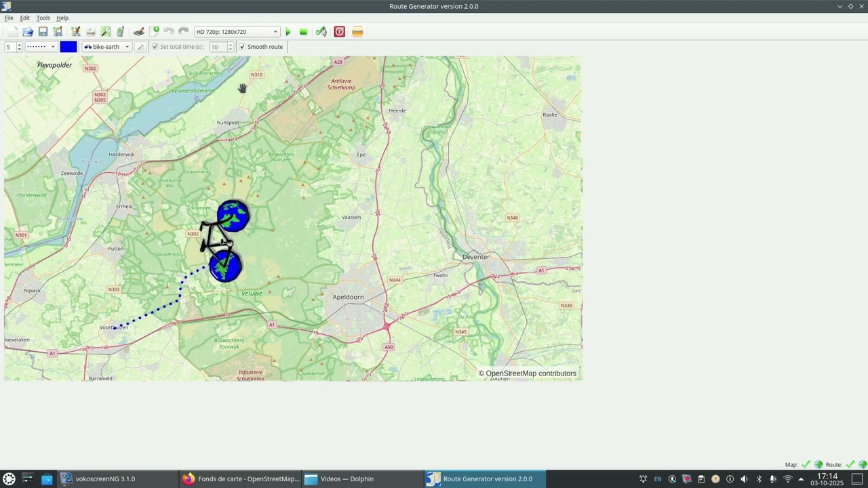Import a map from Google Maps icon

(90, 32)
